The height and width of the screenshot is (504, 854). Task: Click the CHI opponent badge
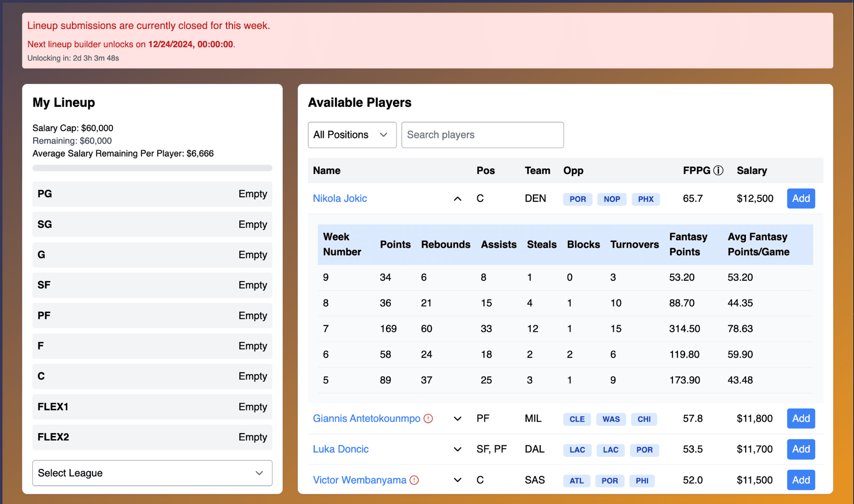[644, 419]
